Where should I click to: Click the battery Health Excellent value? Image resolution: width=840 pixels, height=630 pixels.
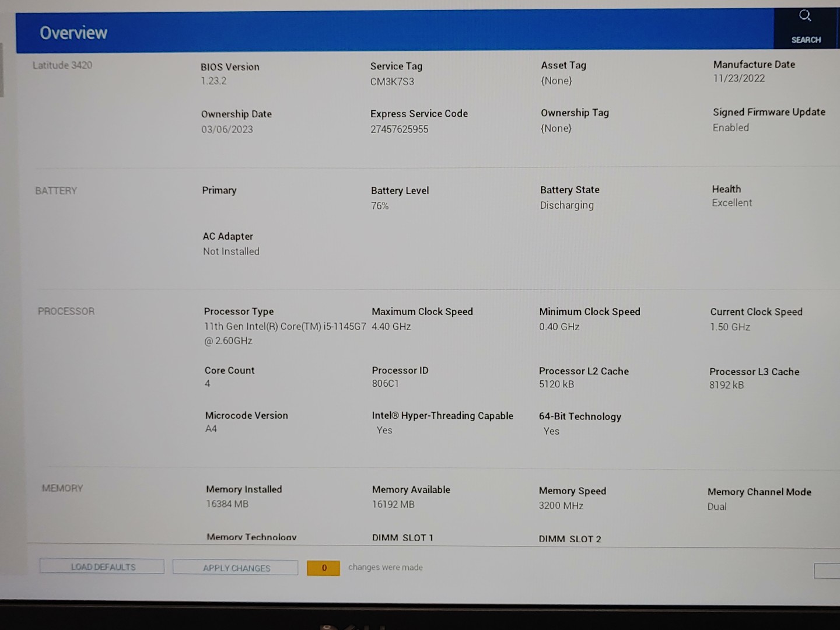[x=731, y=203]
